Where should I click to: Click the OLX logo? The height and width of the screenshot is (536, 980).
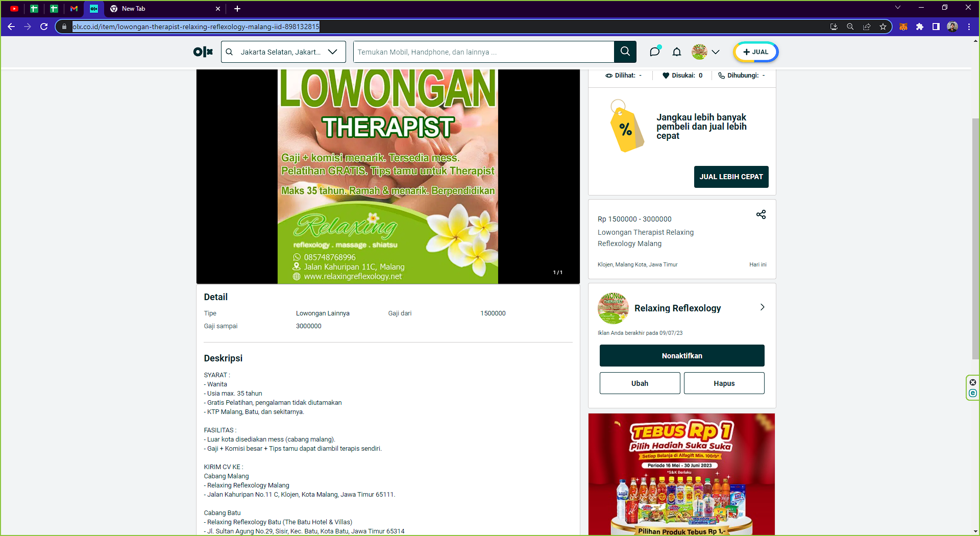pyautogui.click(x=203, y=52)
